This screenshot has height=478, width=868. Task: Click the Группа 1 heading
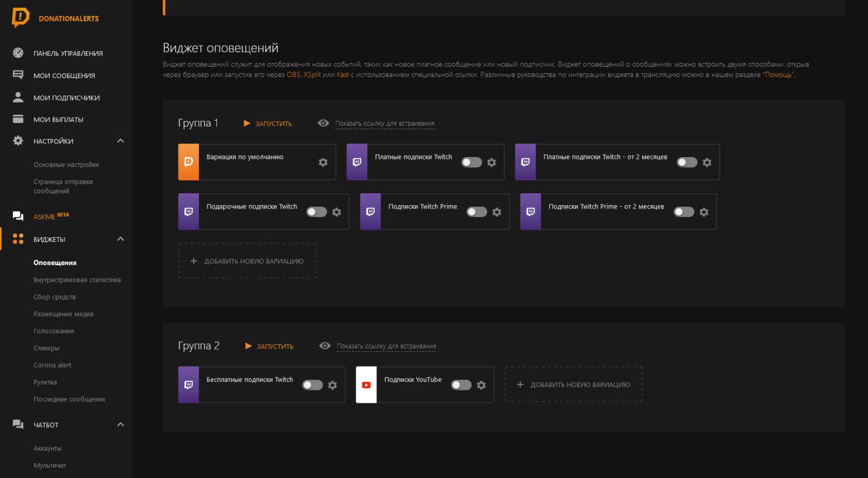tap(198, 123)
